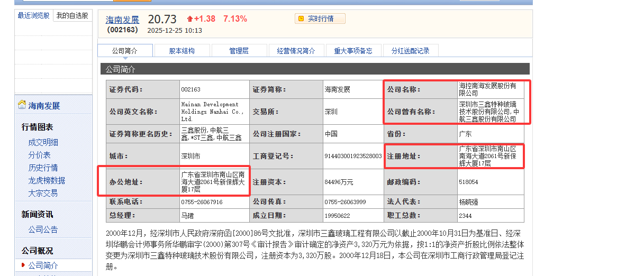The image size is (644, 276).
Task: Select the 管理层 tab
Action: (x=239, y=51)
